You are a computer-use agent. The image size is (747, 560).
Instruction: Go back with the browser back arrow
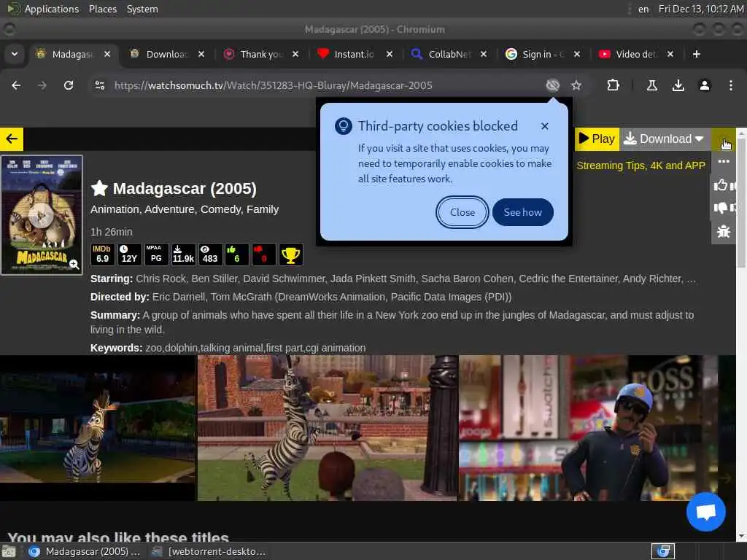(16, 85)
